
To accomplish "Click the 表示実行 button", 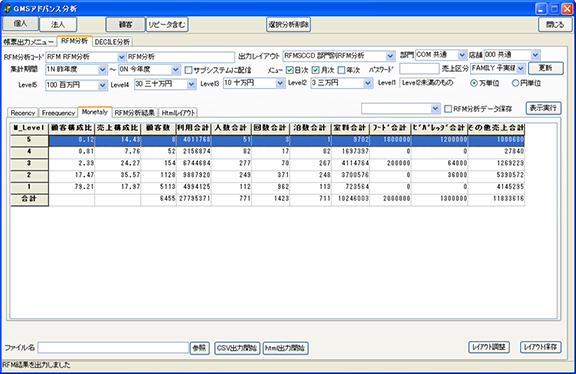I will coord(543,108).
